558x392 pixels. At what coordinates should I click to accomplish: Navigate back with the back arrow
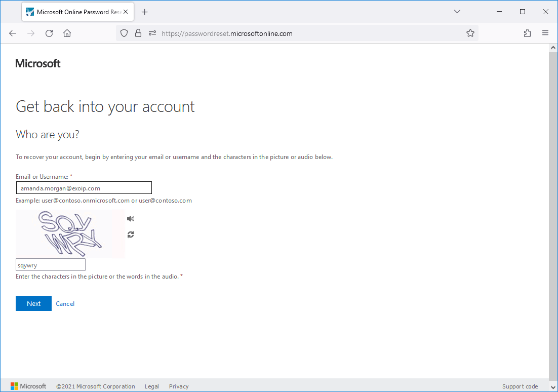coord(12,33)
